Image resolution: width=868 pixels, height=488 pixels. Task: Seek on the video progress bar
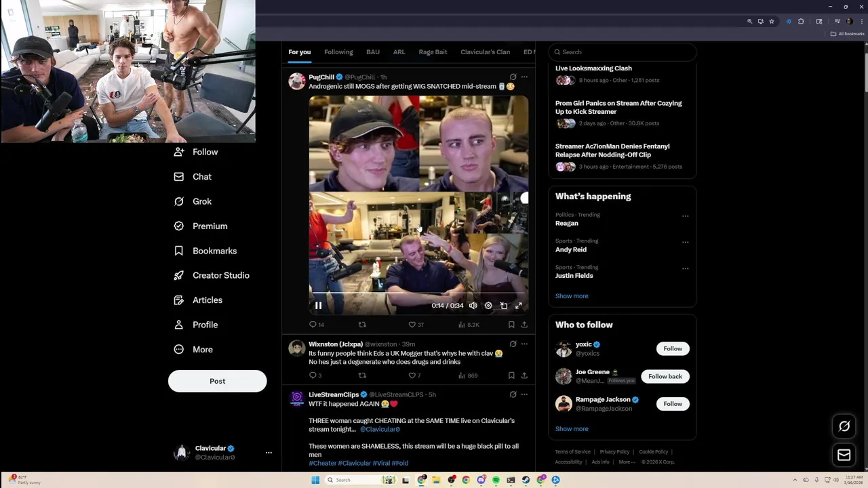(418, 293)
